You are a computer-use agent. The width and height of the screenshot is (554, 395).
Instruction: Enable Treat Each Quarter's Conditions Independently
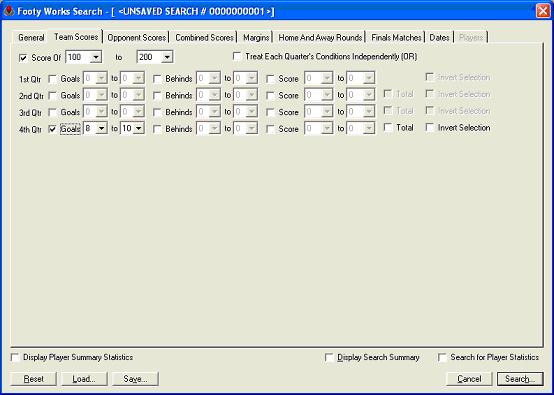(x=237, y=57)
